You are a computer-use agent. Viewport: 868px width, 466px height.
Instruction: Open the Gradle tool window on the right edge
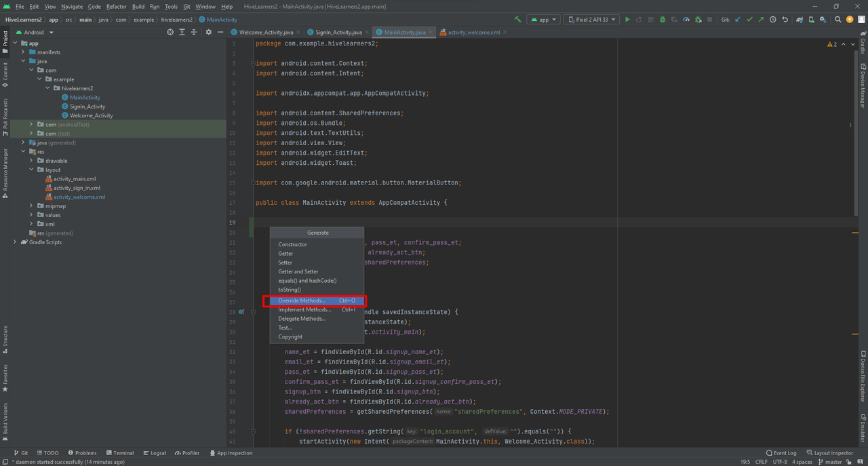coord(863,43)
